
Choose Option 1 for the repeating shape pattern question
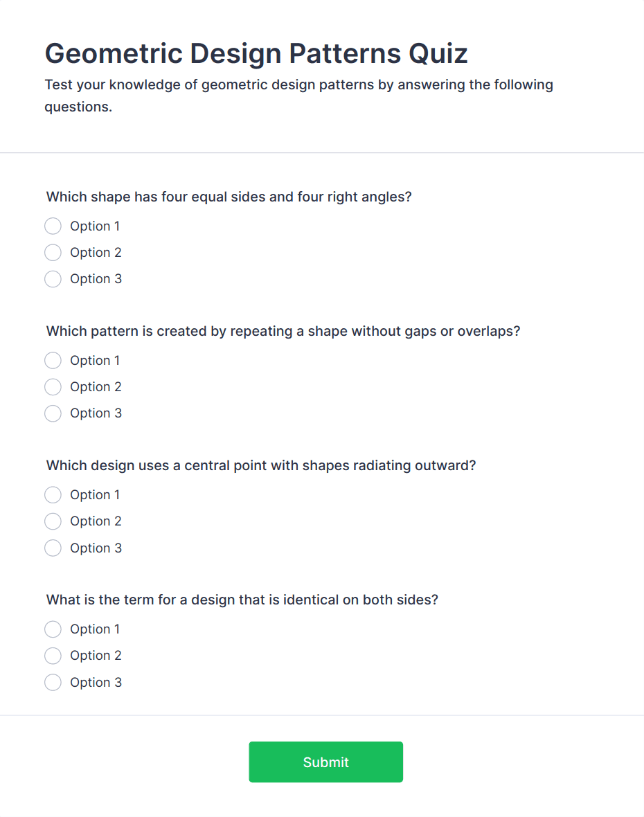53,360
